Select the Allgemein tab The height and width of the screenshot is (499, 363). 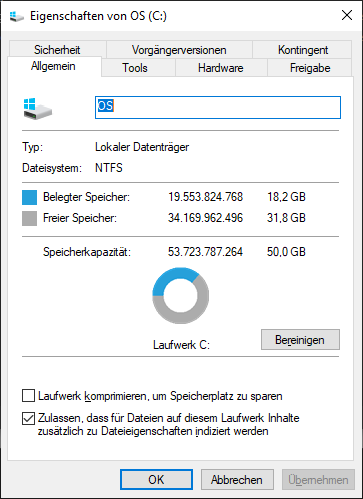point(53,66)
